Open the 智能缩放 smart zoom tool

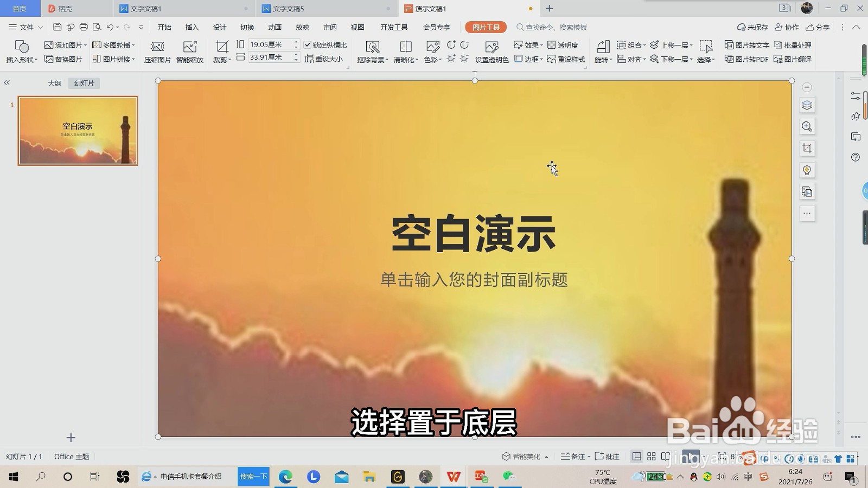tap(190, 52)
